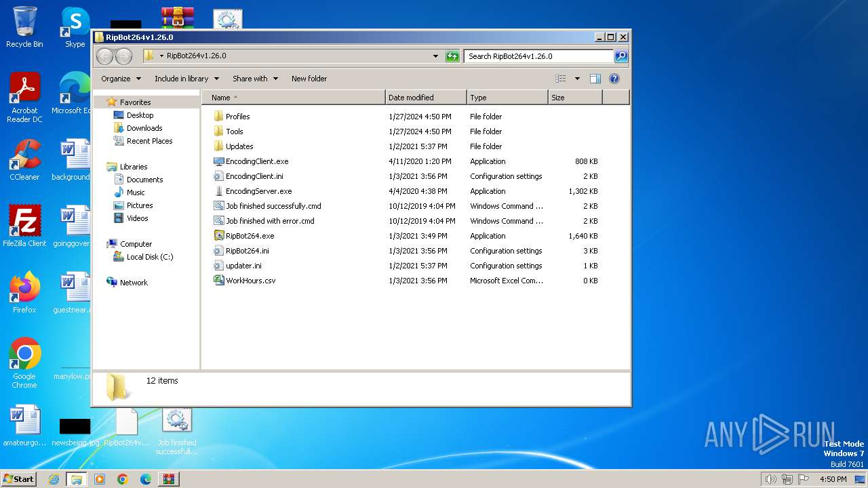The width and height of the screenshot is (868, 488).
Task: Select the Updates folder icon
Action: point(218,146)
